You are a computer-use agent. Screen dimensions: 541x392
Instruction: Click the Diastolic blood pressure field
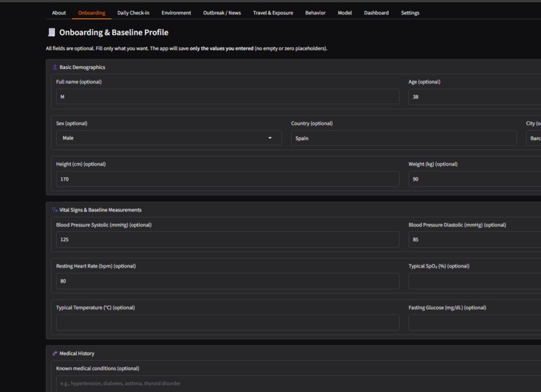[x=475, y=239]
